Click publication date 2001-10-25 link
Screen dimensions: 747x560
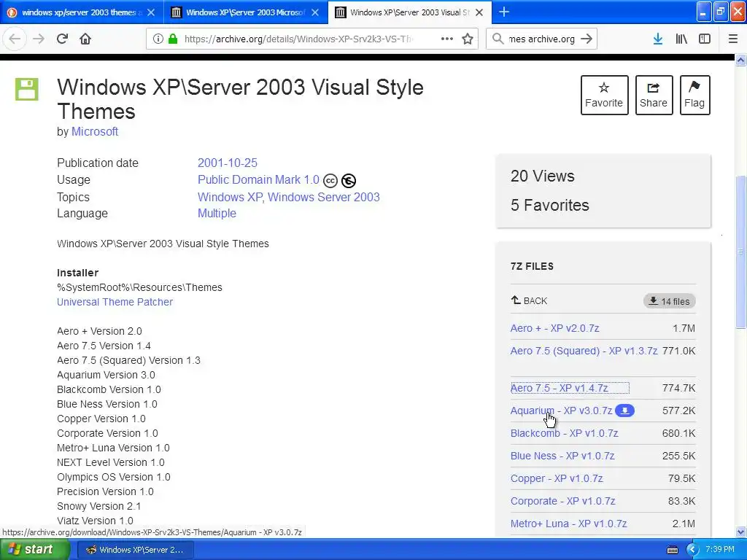(x=228, y=163)
